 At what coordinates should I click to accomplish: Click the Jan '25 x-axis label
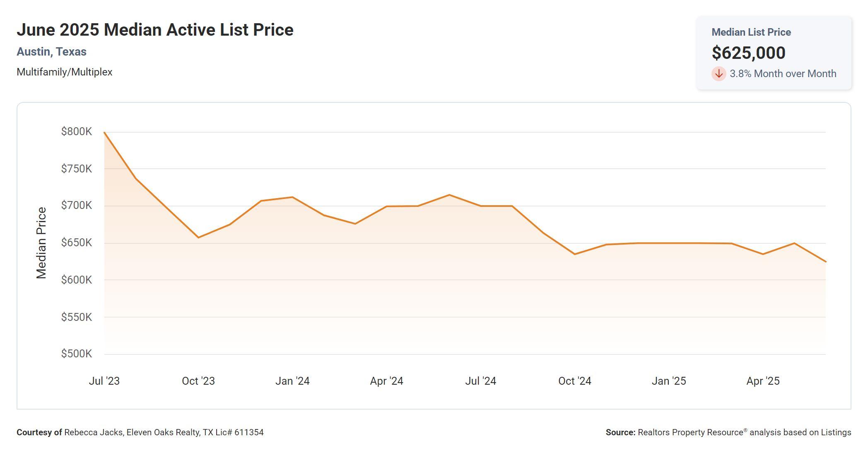tap(669, 381)
